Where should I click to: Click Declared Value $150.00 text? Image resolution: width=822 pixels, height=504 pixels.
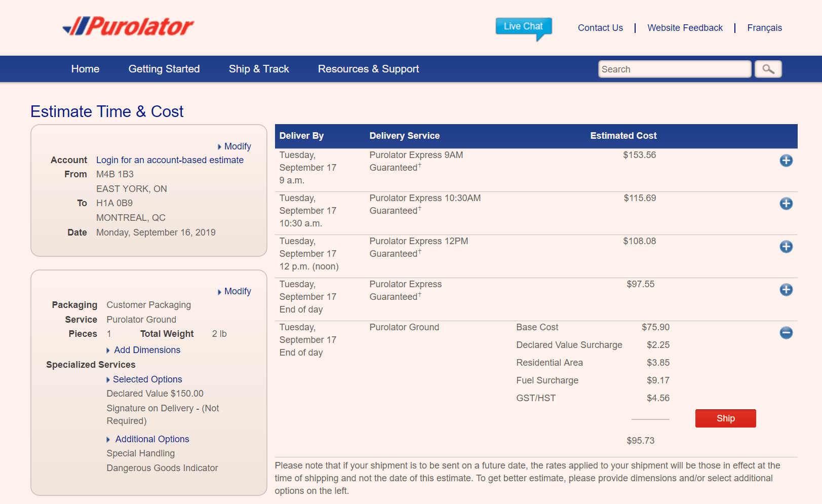[x=155, y=394]
